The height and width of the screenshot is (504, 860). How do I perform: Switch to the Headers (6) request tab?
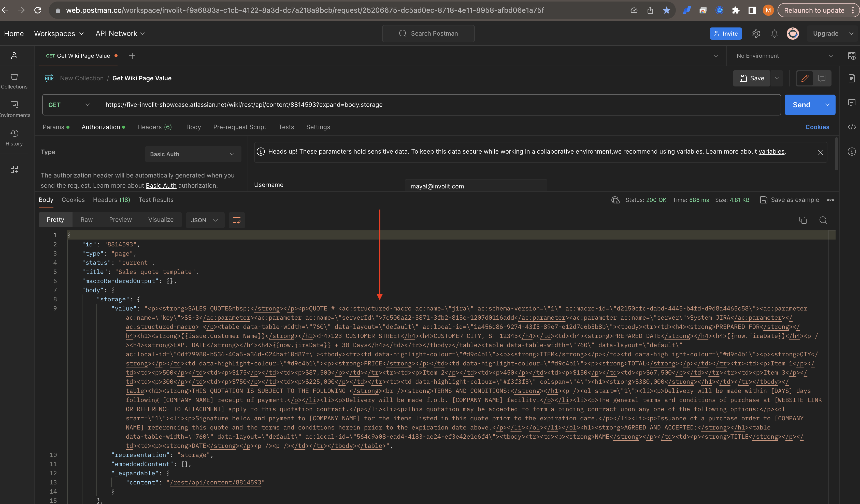tap(155, 127)
